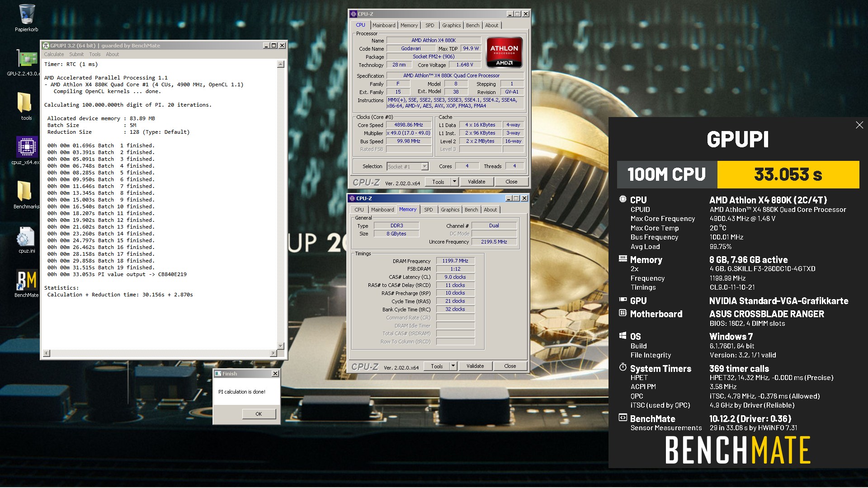
Task: Click the PI value output CB840E219 line
Action: tap(117, 274)
